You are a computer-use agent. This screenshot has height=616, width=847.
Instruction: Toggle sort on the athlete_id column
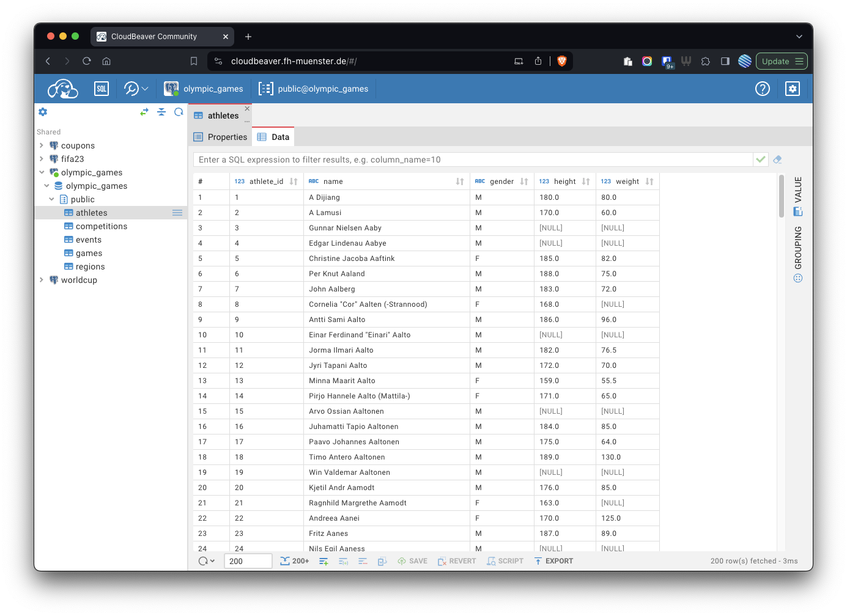pyautogui.click(x=294, y=182)
